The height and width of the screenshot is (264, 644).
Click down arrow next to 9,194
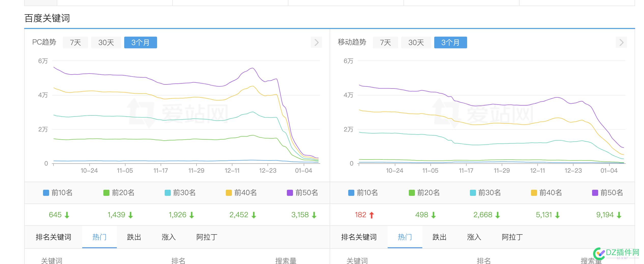(x=619, y=215)
